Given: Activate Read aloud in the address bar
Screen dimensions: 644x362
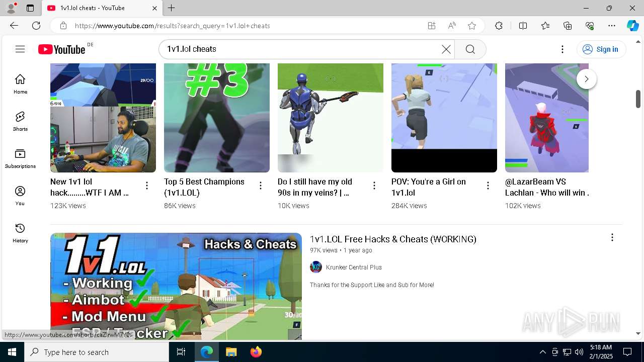Looking at the screenshot, I should pos(452,26).
